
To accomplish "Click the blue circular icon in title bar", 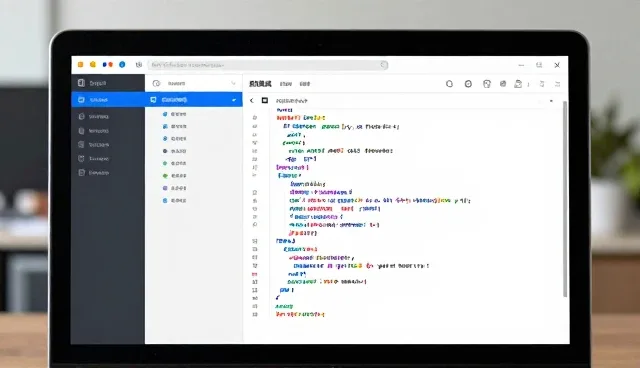I will click(122, 64).
